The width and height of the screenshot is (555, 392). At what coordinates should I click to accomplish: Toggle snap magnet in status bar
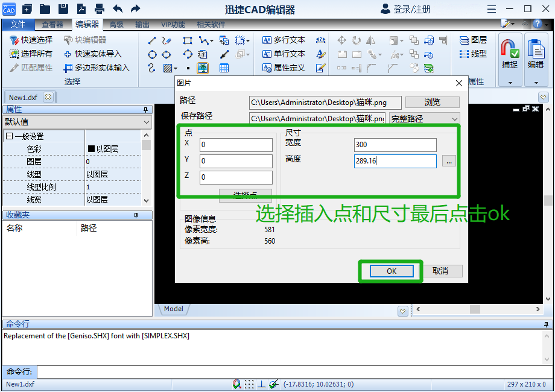point(237,384)
